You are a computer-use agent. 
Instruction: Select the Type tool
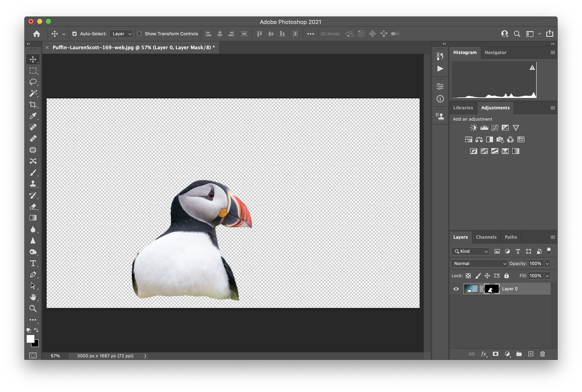tap(33, 263)
